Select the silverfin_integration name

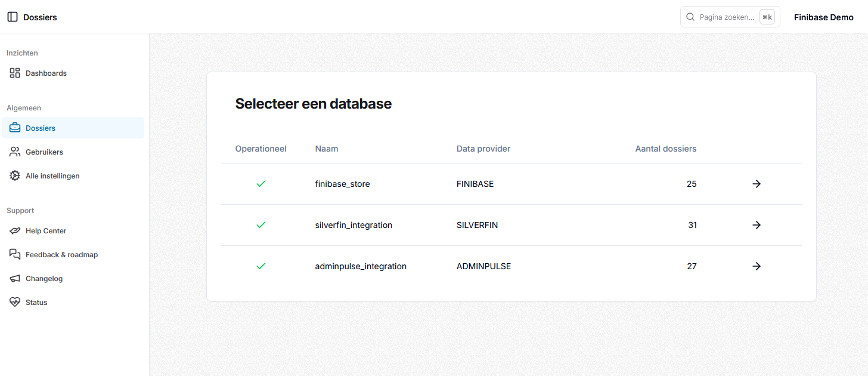[x=354, y=225]
